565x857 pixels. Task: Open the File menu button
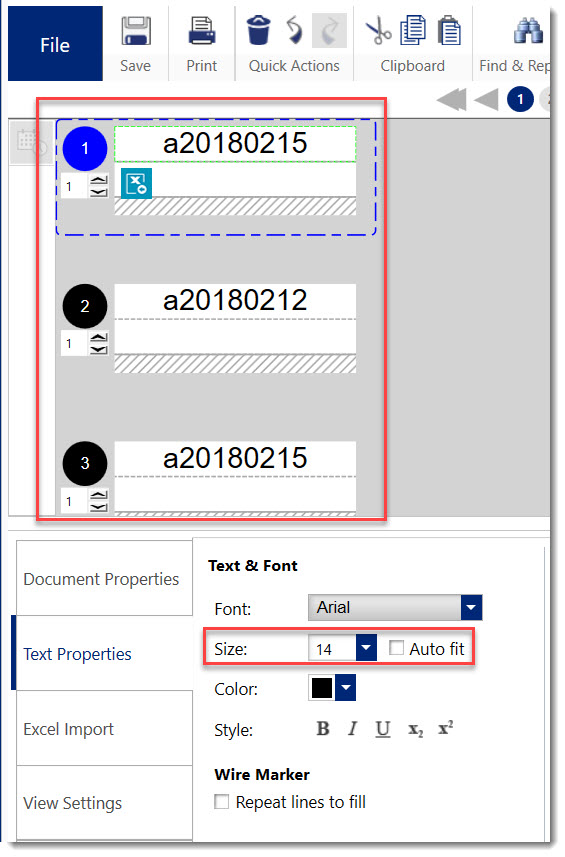tap(55, 44)
